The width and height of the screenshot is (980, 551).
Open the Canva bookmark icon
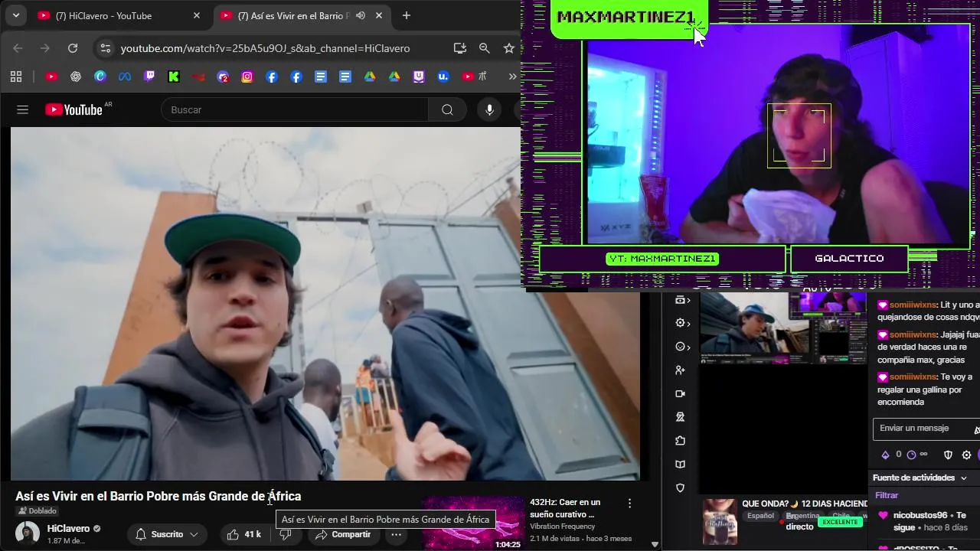pyautogui.click(x=100, y=77)
